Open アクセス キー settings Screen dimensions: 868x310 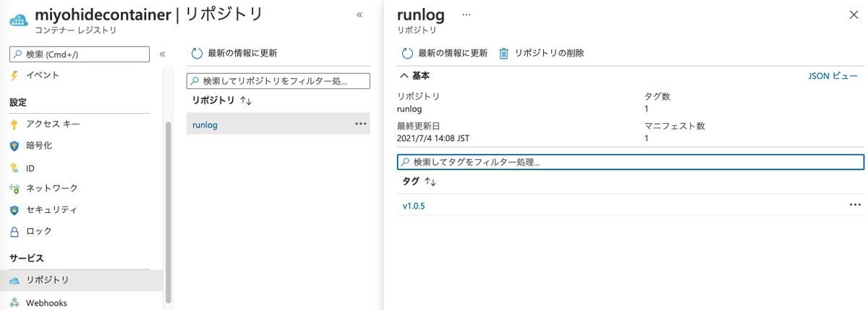click(53, 124)
